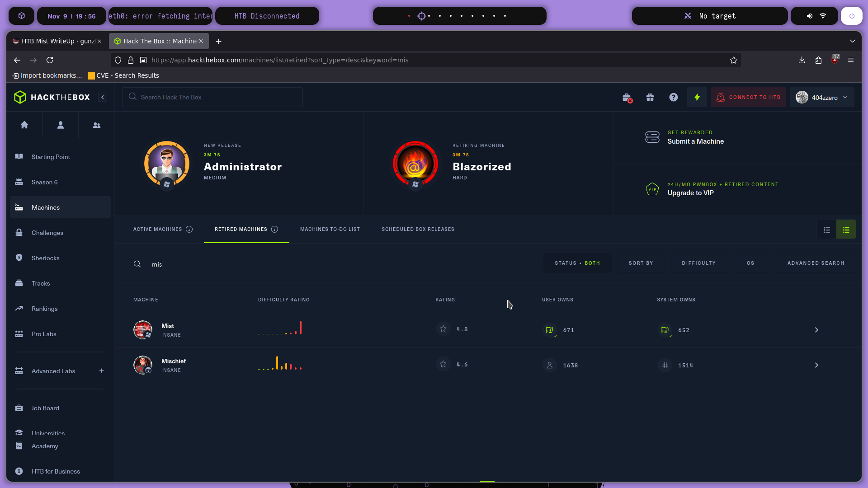This screenshot has height=488, width=868.
Task: Click system owns flag icon for Mist
Action: (x=665, y=330)
